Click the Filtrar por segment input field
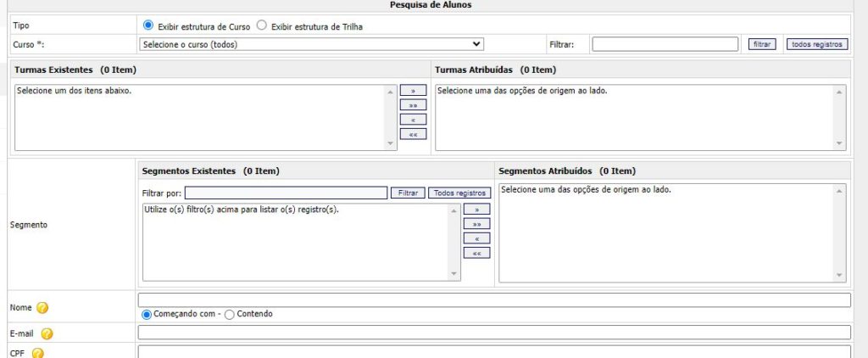The width and height of the screenshot is (868, 358). pyautogui.click(x=286, y=193)
